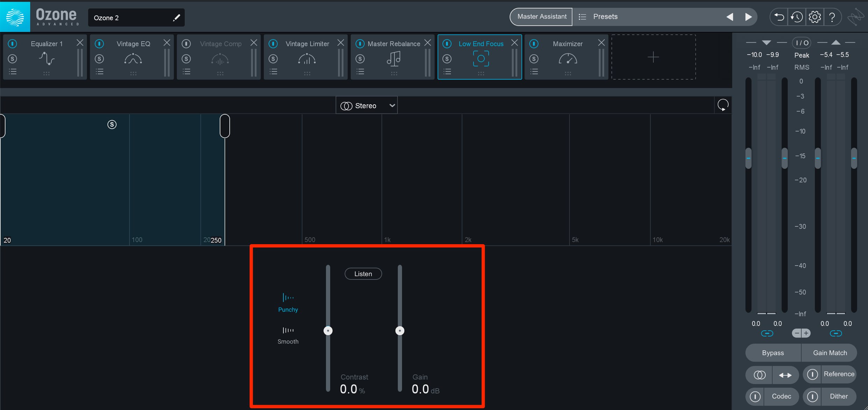Remove the Maximizer module
The width and height of the screenshot is (868, 410).
(x=601, y=43)
